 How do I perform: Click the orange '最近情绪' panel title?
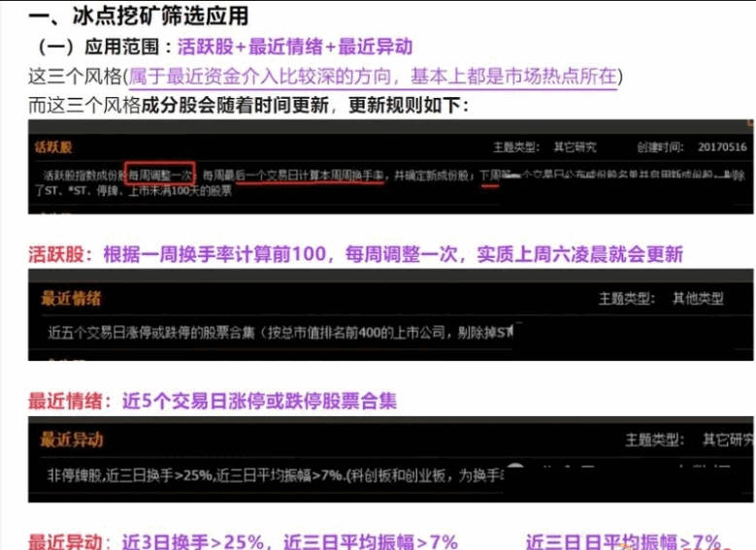[x=71, y=299]
